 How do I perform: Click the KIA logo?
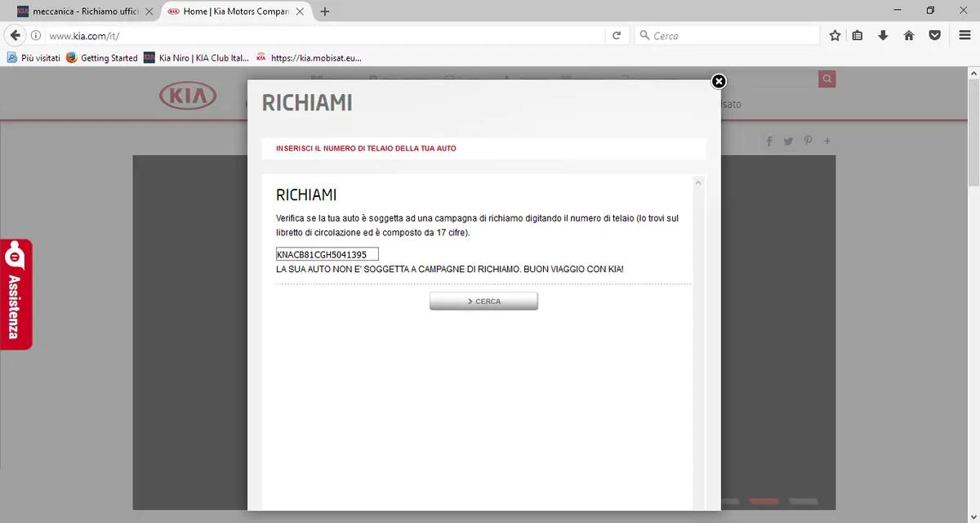pos(188,96)
